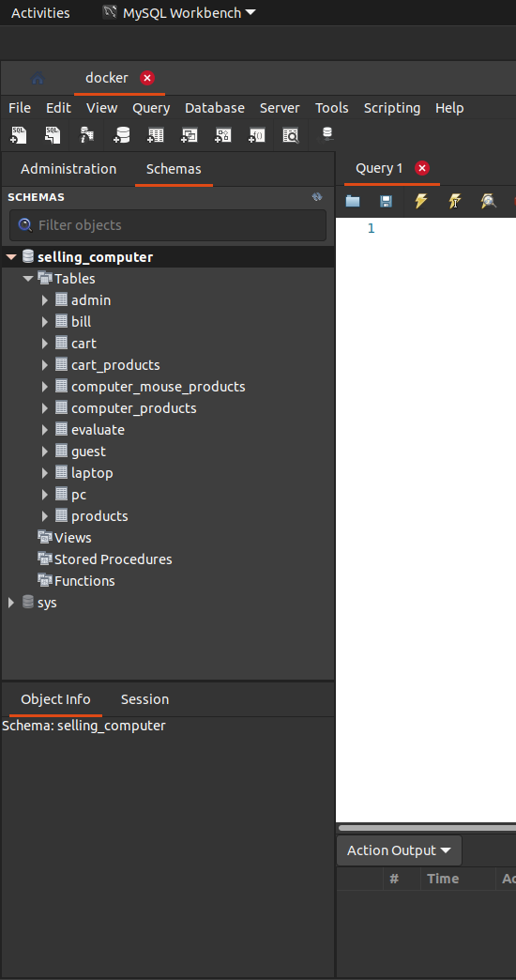Click the save script floppy icon
This screenshot has width=516, height=980.
coord(387,201)
